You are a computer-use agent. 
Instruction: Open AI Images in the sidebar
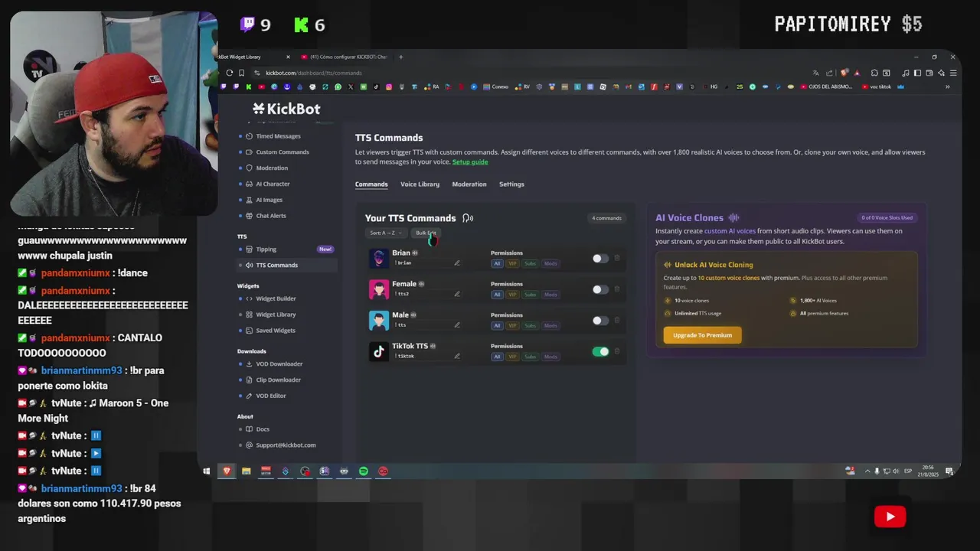coord(269,201)
